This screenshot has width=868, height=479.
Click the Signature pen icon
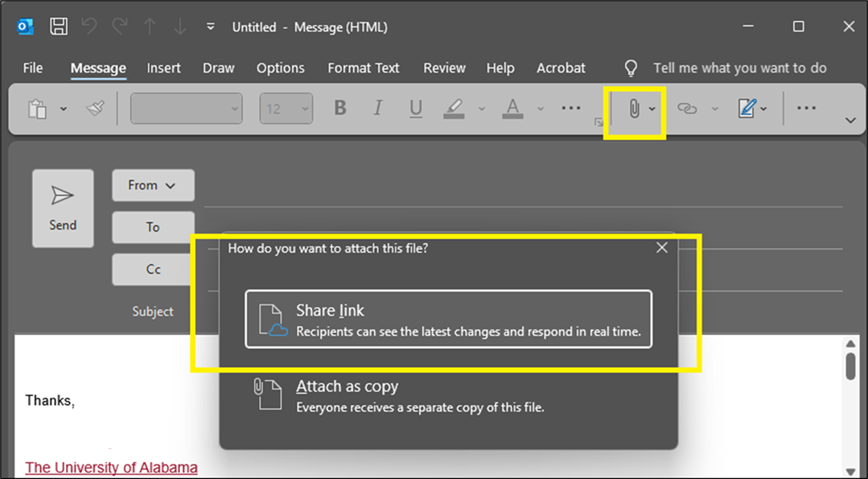747,109
